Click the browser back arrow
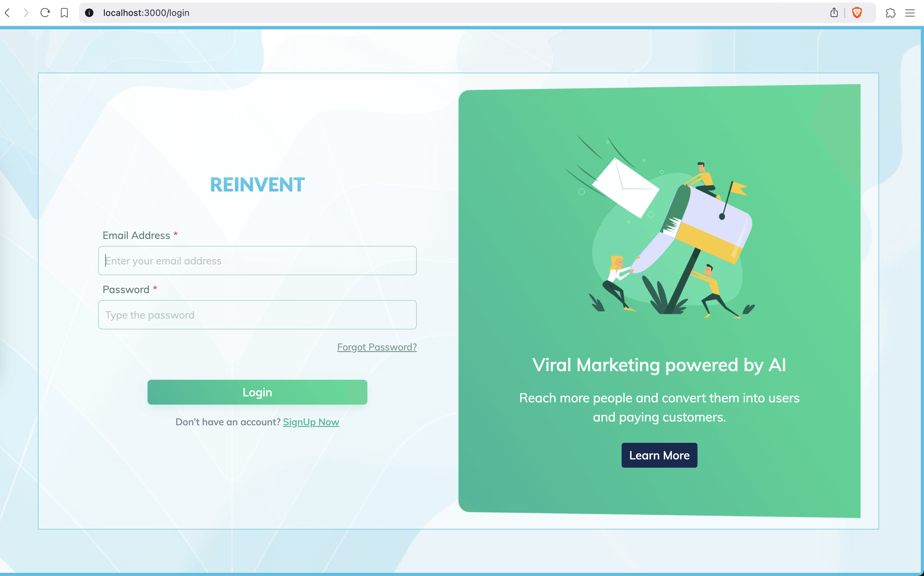This screenshot has height=576, width=924. tap(7, 13)
